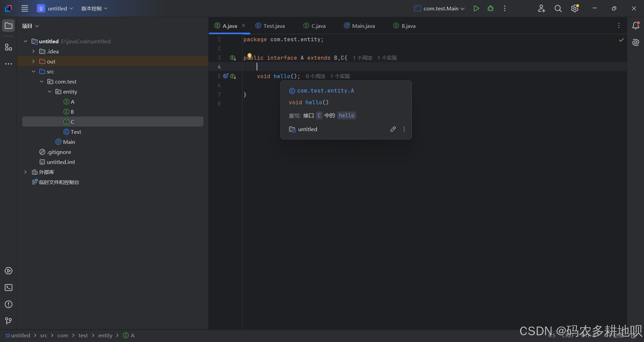Image resolution: width=644 pixels, height=342 pixels.
Task: Click the inspections green checkmark
Action: point(621,40)
